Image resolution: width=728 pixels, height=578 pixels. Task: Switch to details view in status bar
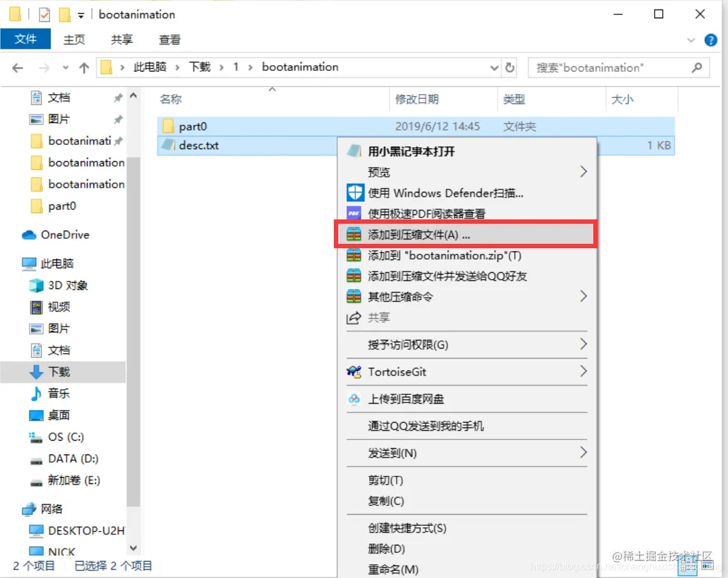pos(687,567)
